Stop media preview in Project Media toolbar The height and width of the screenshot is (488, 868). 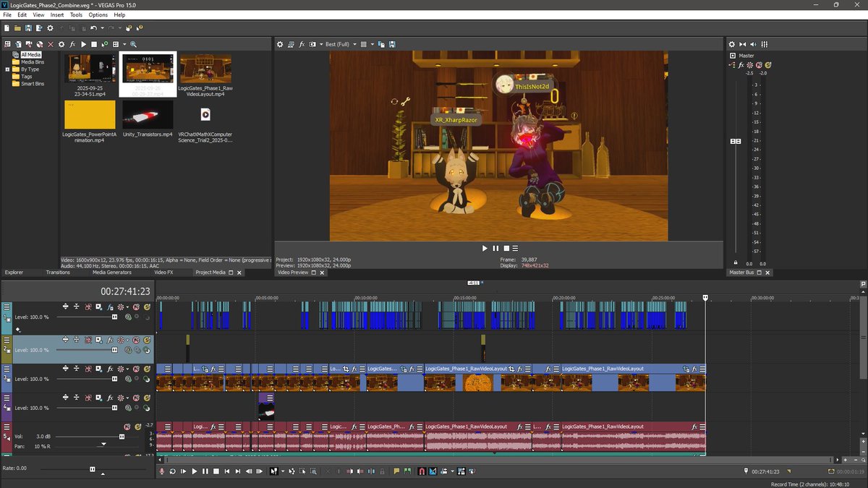coord(94,44)
